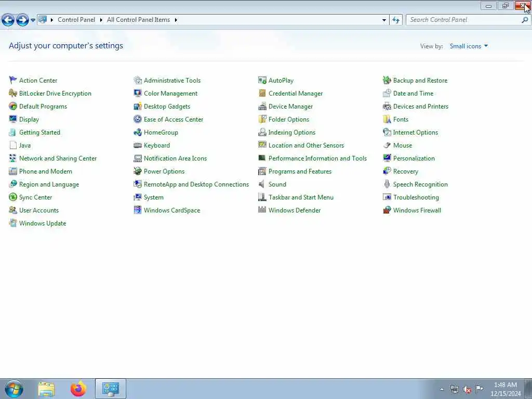Click the All Control Panel Items breadcrumb
532x399 pixels.
point(138,20)
